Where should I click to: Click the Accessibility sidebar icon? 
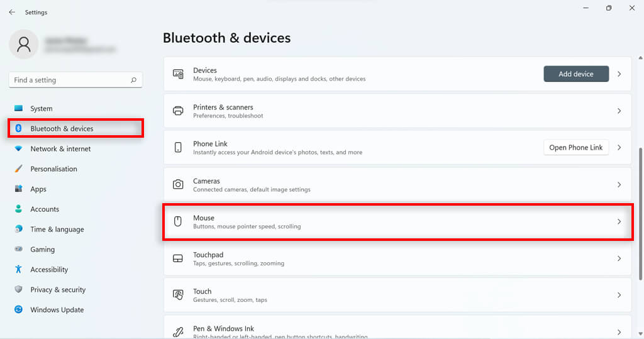coord(18,269)
